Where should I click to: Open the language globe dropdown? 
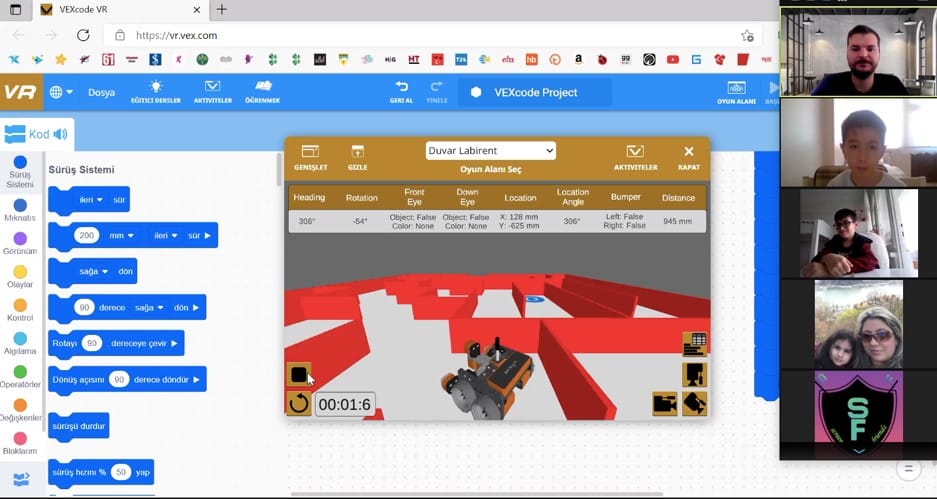coord(59,92)
